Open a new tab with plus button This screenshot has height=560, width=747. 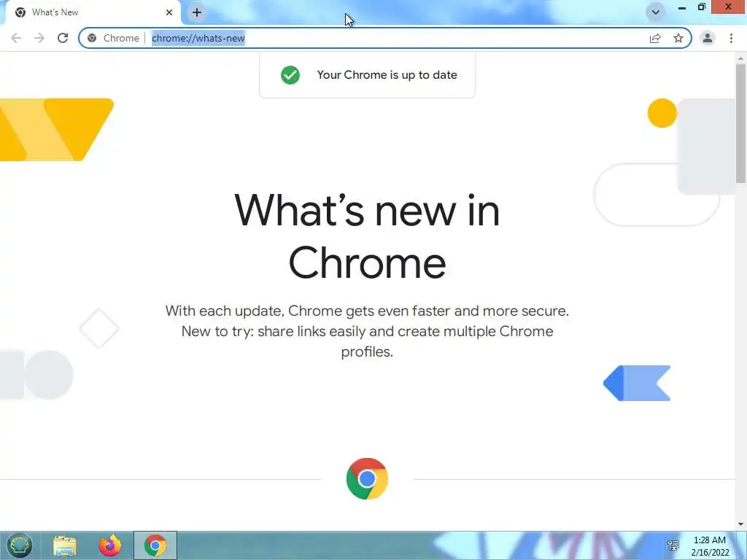click(x=197, y=12)
